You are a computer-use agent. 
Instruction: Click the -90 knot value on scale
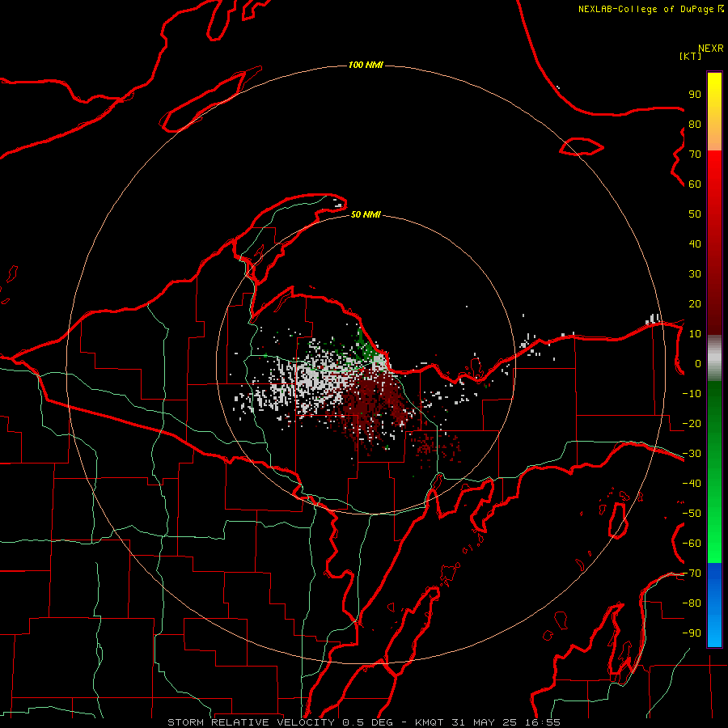(x=692, y=633)
